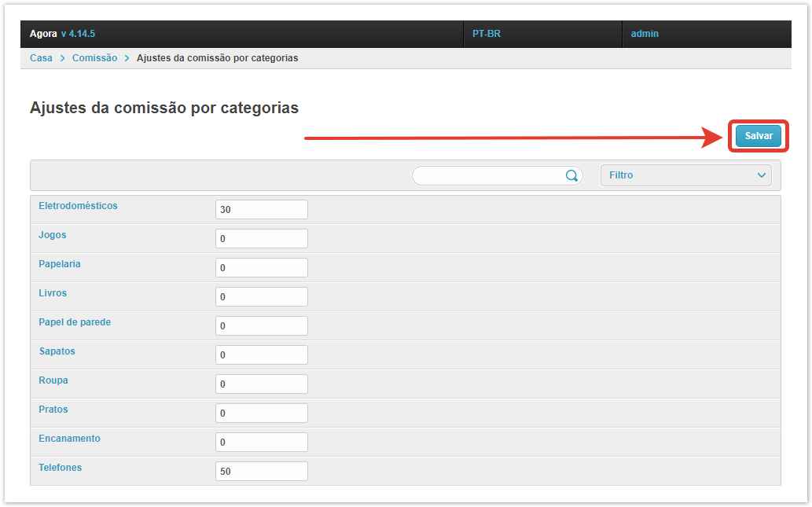Open the Eletrodomésticos category link
The width and height of the screenshot is (812, 507).
click(x=78, y=206)
